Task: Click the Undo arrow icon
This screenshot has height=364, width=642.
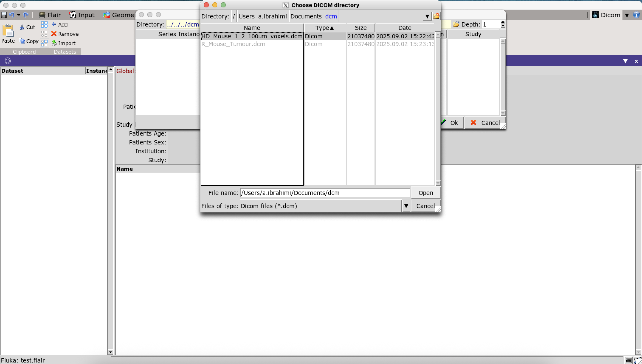Action: pos(11,15)
